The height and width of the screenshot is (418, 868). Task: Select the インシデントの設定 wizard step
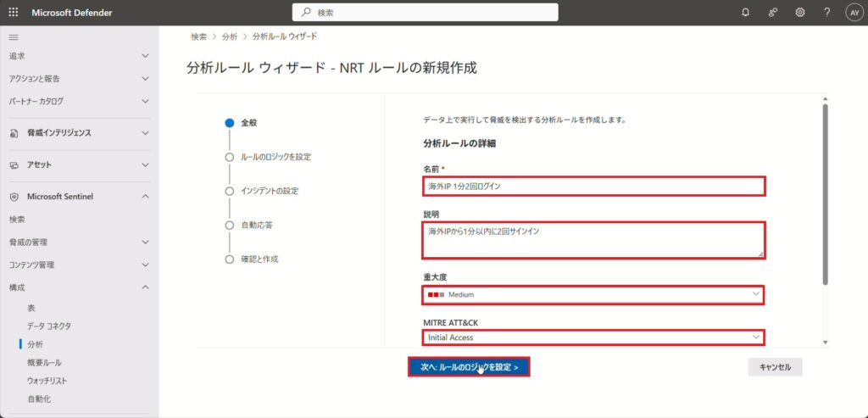[270, 191]
